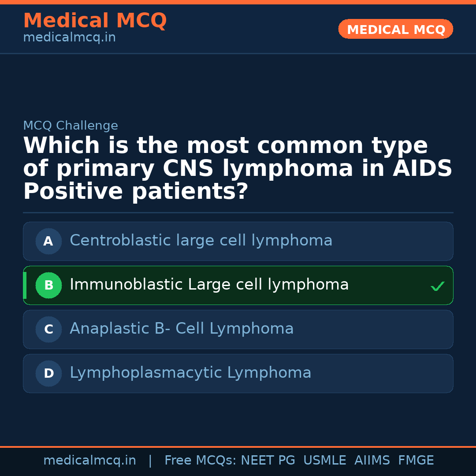Viewport: 476px width, 476px height.
Task: Choose the Lymphoplasmacytic Lymphoma text
Action: 190,373
